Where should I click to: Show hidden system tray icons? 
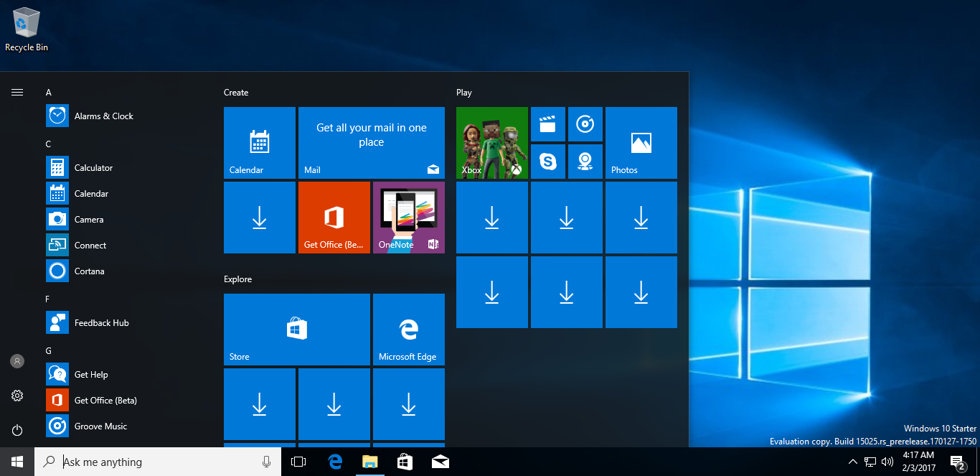click(852, 462)
